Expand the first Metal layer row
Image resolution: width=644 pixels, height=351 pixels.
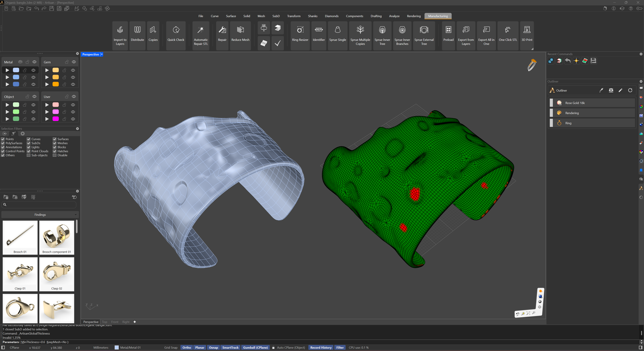click(7, 70)
